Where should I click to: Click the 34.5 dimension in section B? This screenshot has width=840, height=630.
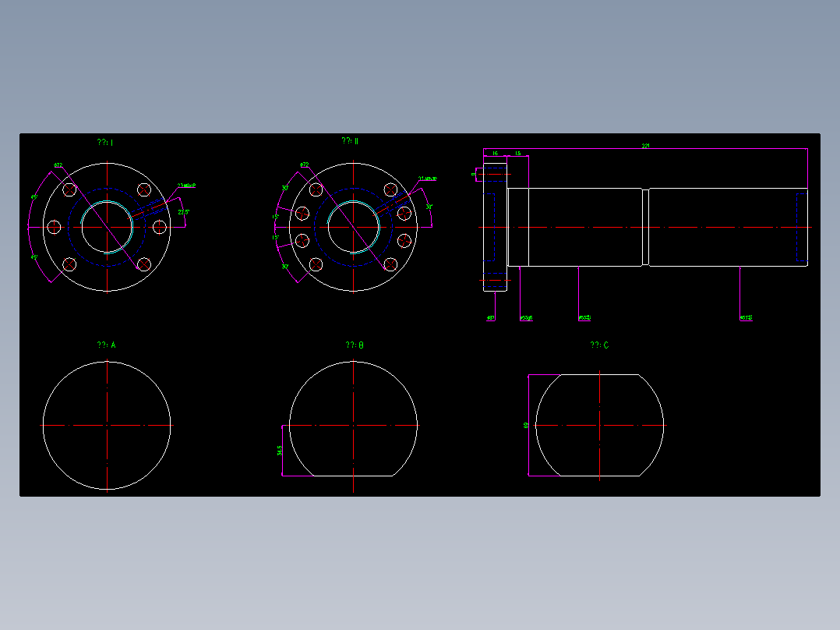pyautogui.click(x=280, y=451)
